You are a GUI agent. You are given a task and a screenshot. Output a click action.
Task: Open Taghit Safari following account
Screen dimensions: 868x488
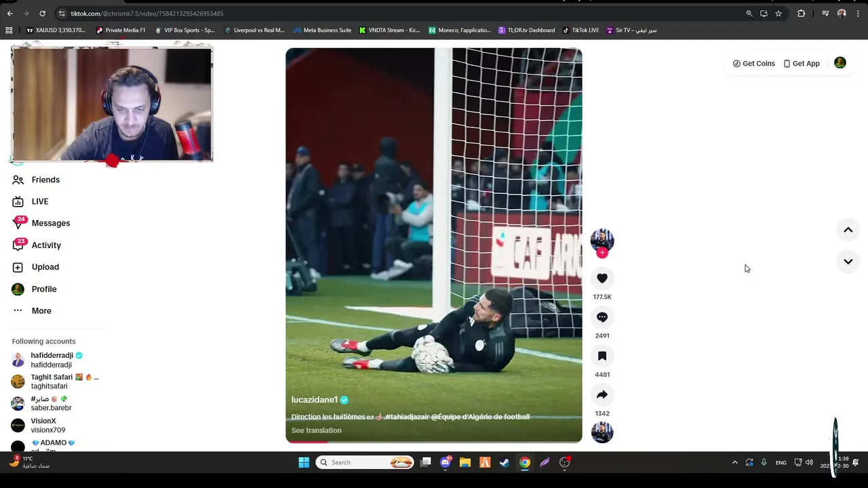[x=56, y=382]
